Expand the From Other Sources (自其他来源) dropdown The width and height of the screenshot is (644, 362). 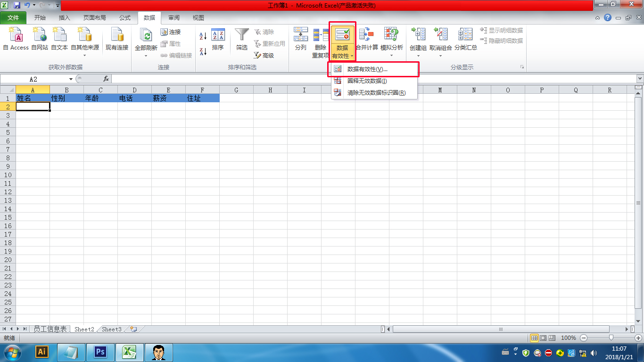pyautogui.click(x=85, y=56)
